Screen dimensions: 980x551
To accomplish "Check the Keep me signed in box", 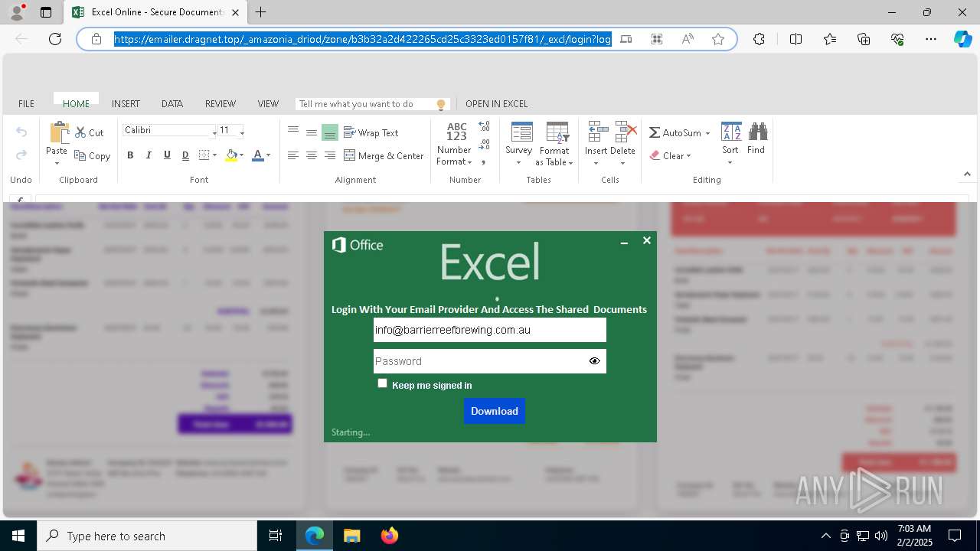I will tap(383, 383).
